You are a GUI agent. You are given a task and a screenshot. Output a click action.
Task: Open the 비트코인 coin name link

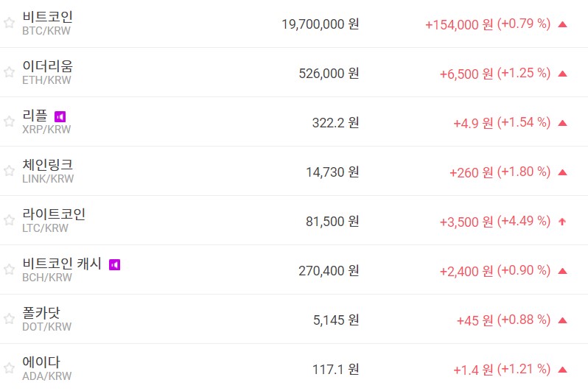48,17
